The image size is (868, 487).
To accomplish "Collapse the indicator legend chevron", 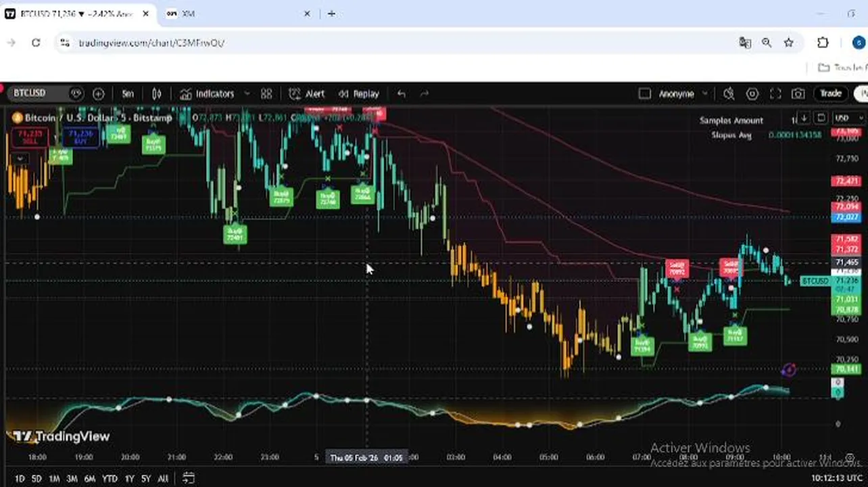I will click(x=20, y=158).
